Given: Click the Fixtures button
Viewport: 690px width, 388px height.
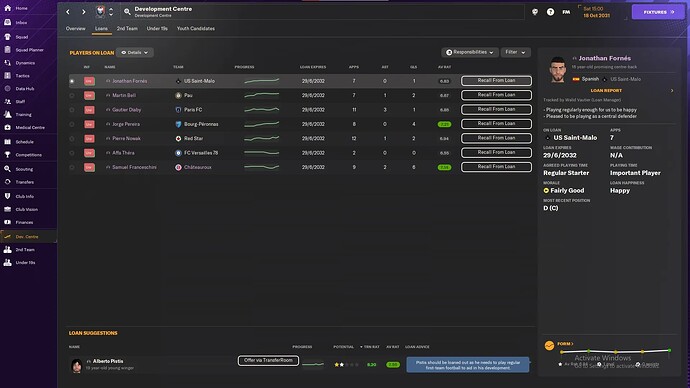Looking at the screenshot, I should click(658, 12).
